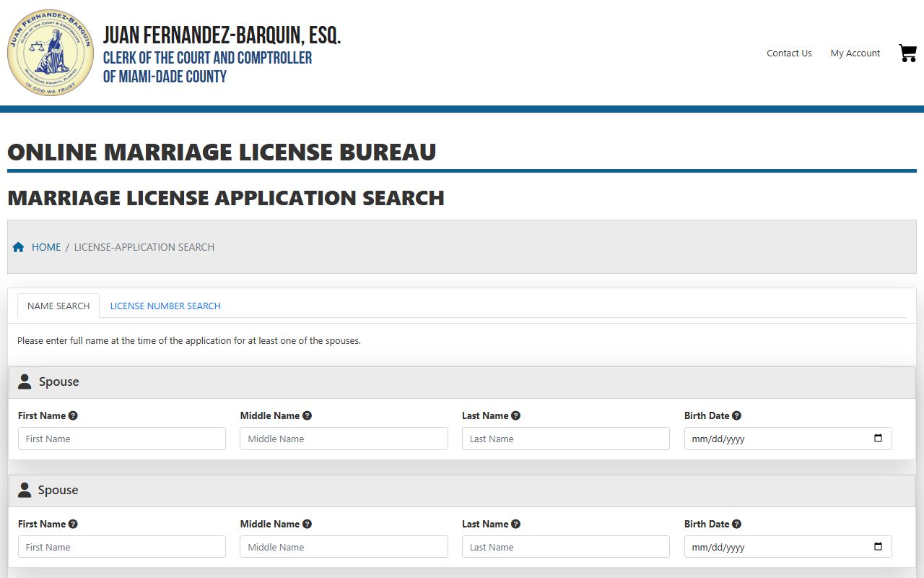Screen dimensions: 924x578
Task: Click the home icon in breadcrumb
Action: pyautogui.click(x=19, y=247)
